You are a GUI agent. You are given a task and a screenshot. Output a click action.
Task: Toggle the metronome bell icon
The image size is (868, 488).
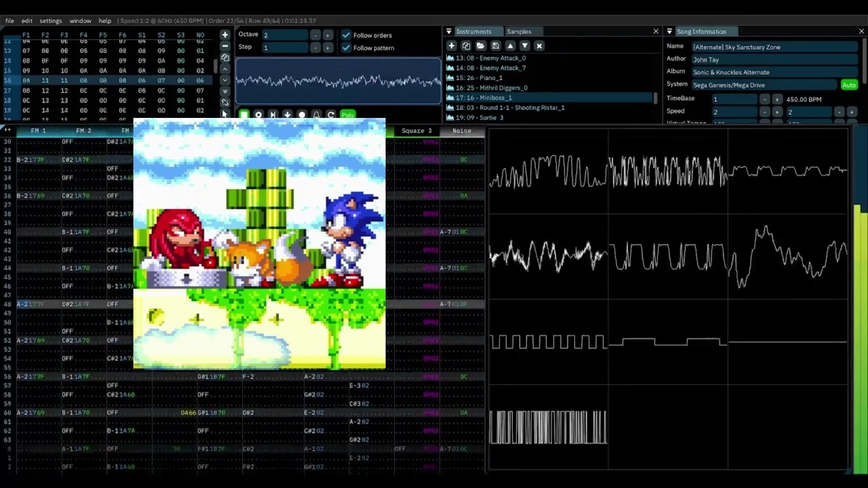[x=316, y=115]
